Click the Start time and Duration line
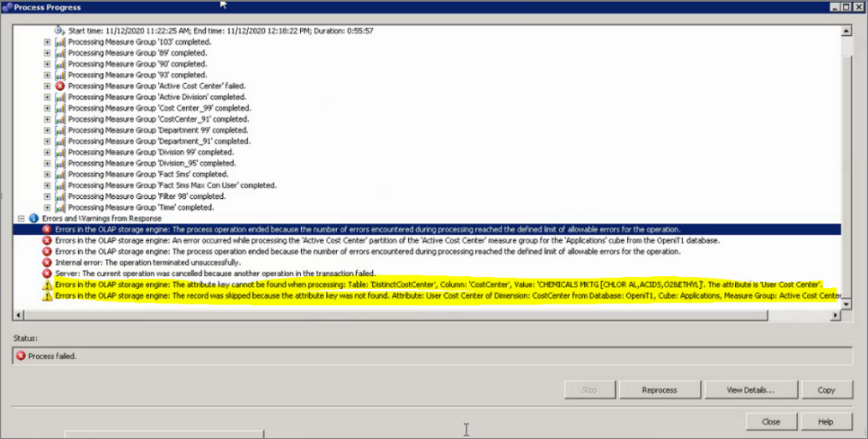Image resolution: width=868 pixels, height=439 pixels. (x=221, y=31)
